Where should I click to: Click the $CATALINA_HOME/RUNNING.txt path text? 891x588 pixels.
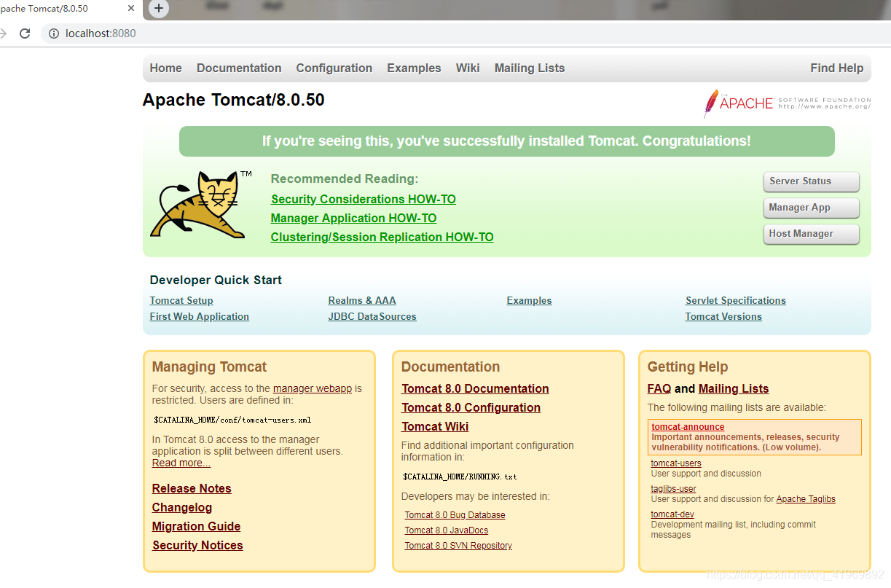(460, 477)
